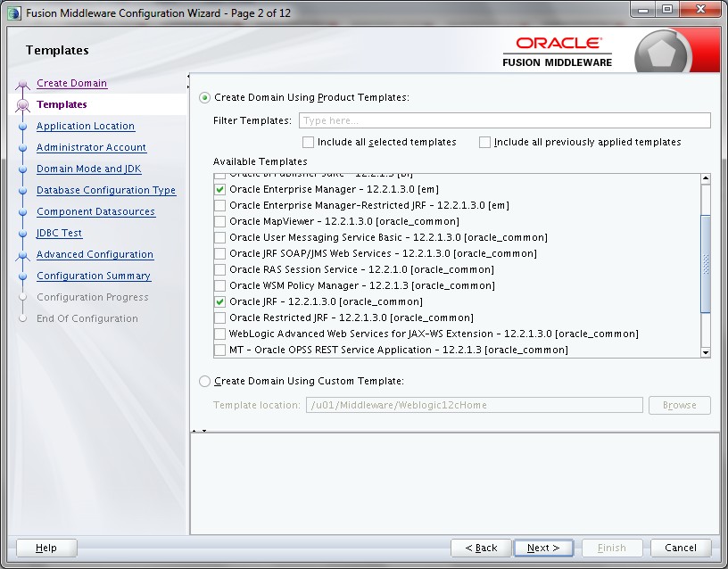The width and height of the screenshot is (728, 569).
Task: Click the Application Location step bullet
Action: [22, 127]
